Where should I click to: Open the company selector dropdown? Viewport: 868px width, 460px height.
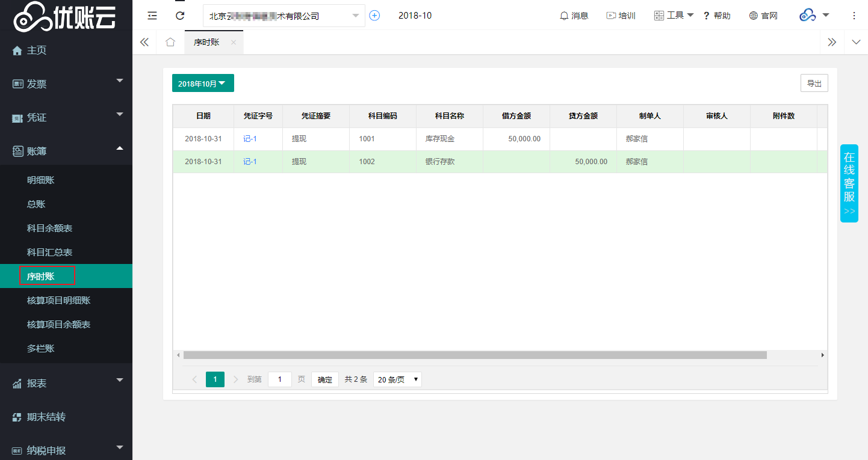284,16
